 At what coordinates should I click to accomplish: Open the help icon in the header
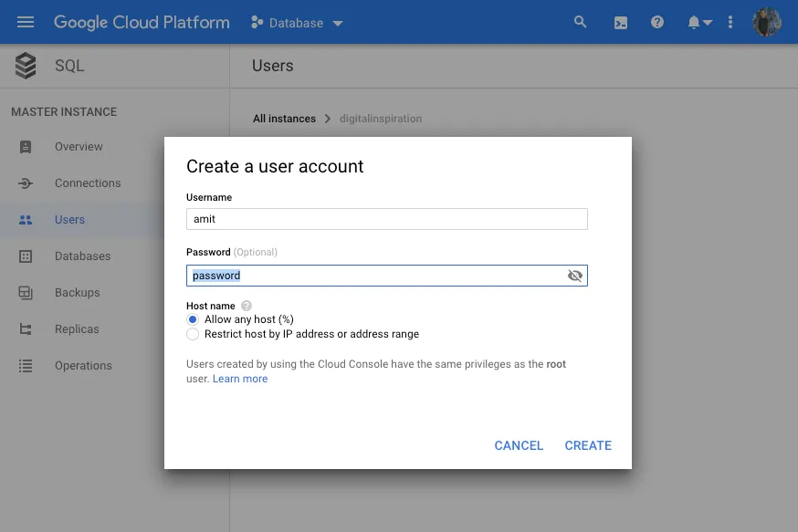tap(657, 22)
